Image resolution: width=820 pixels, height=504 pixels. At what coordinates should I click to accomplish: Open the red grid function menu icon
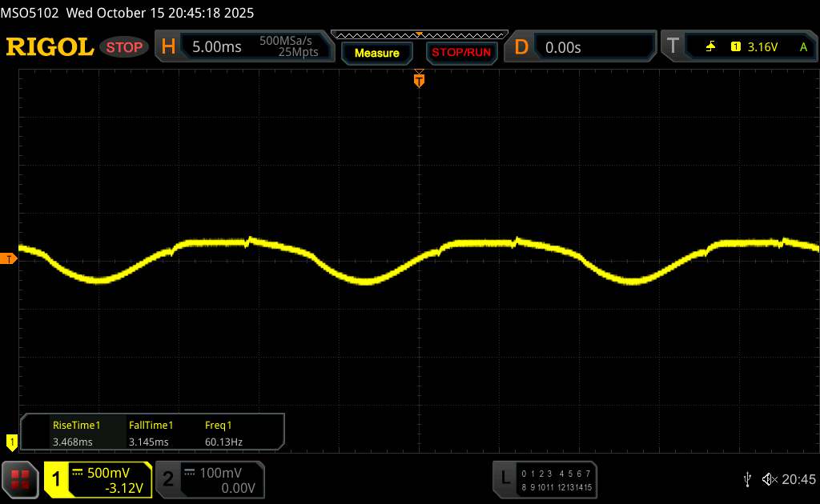point(22,479)
